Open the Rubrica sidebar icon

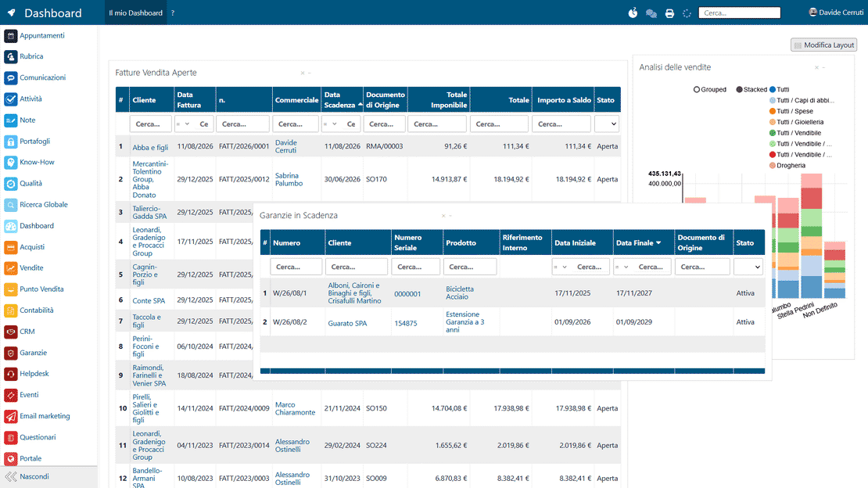pyautogui.click(x=10, y=56)
